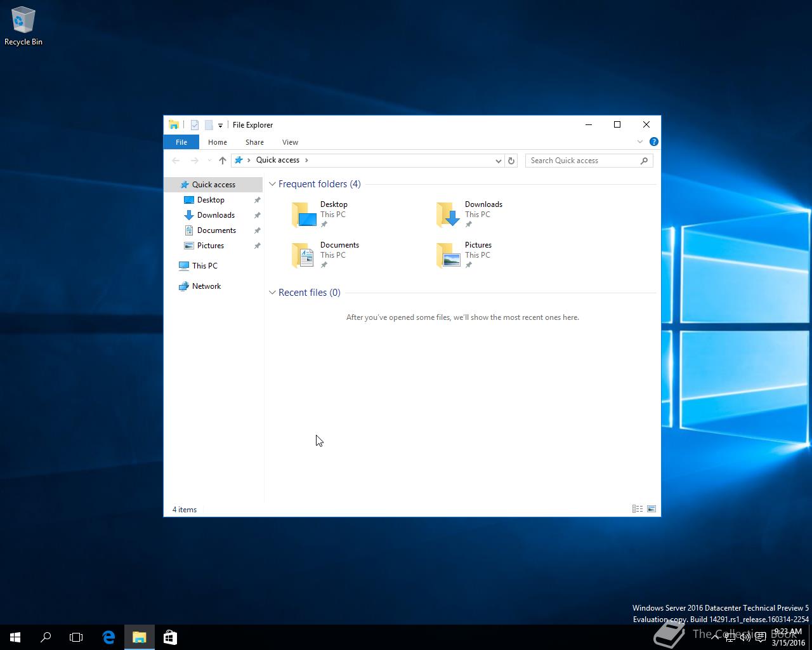Screen dimensions: 812x650
Task: Click the Refresh button beside address bar
Action: pos(511,161)
